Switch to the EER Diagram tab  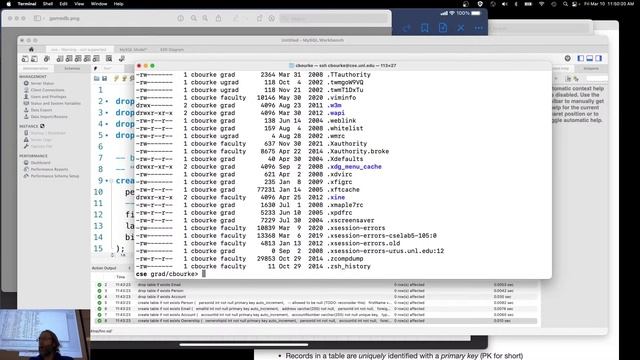[172, 49]
